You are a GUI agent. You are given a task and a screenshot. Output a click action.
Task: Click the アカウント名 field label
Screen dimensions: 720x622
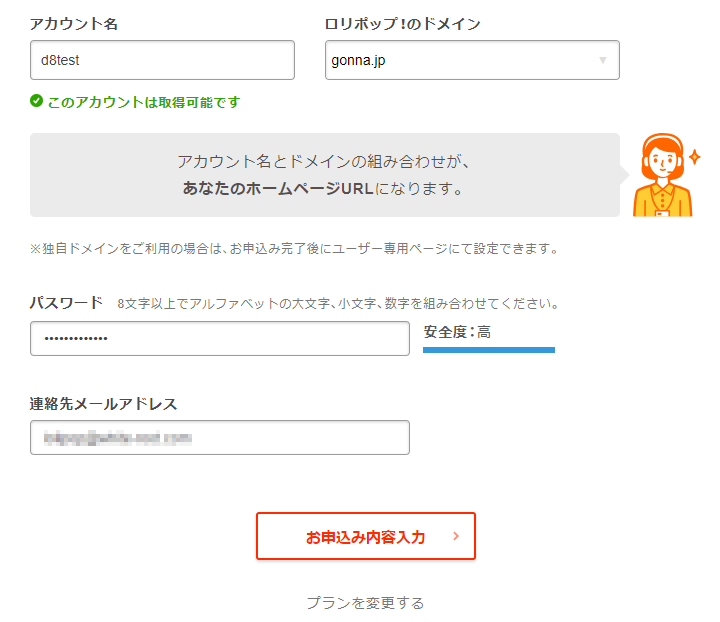[74, 24]
